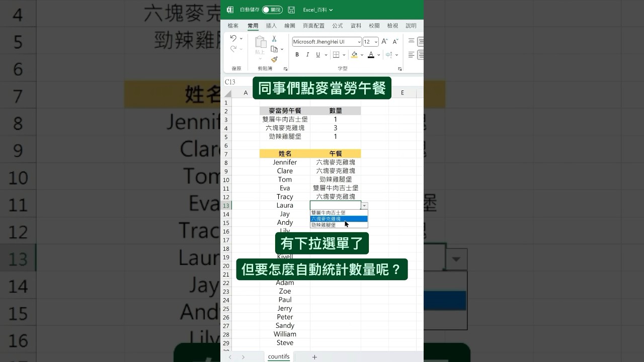Viewport: 644px width, 362px height.
Task: Expand the phonetic guide options arrow
Action: pyautogui.click(x=397, y=55)
